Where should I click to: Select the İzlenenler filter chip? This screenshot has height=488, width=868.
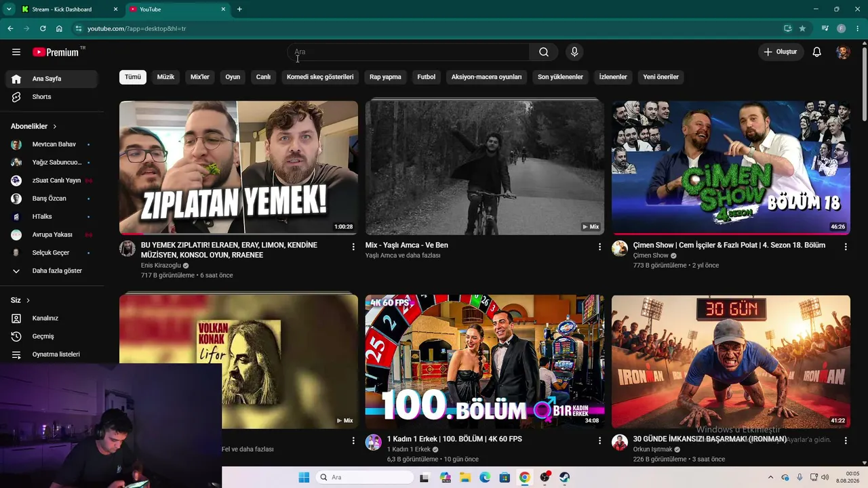tap(613, 77)
